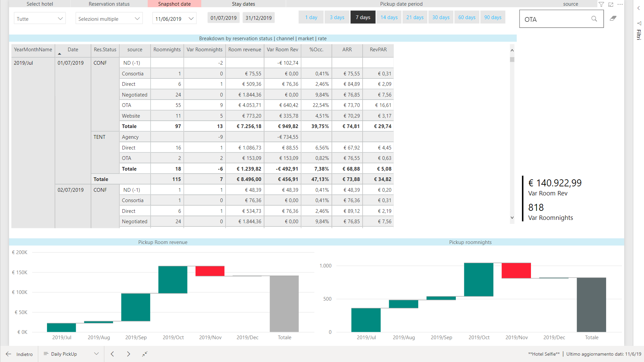Click the eraser clear-selections icon

pyautogui.click(x=613, y=18)
